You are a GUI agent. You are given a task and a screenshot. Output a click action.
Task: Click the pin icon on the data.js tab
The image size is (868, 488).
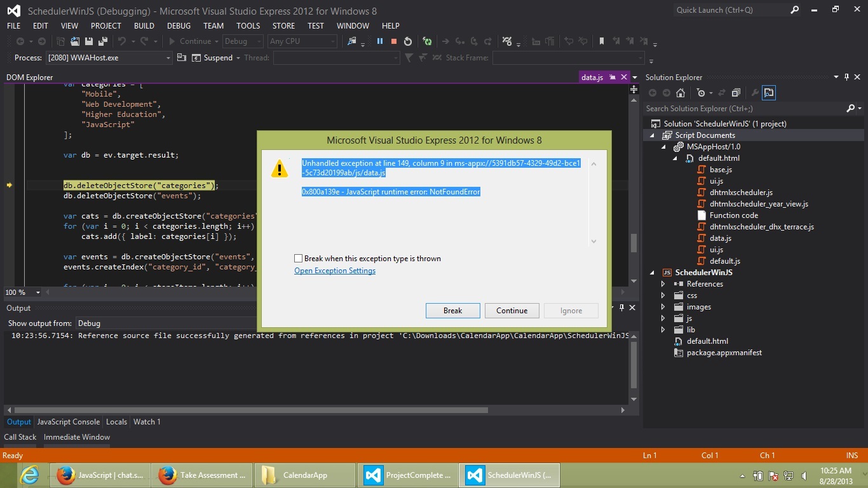pyautogui.click(x=613, y=77)
